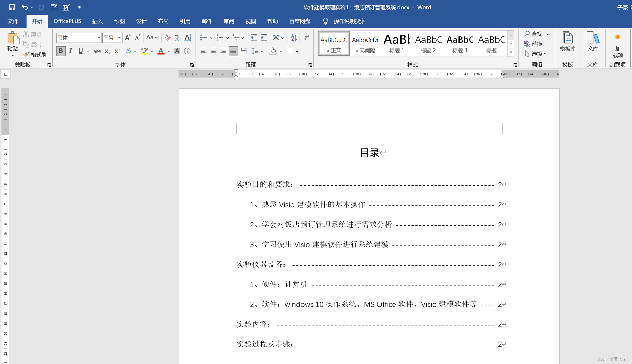Expand the font size dropdown
The image size is (632, 364).
tap(119, 38)
